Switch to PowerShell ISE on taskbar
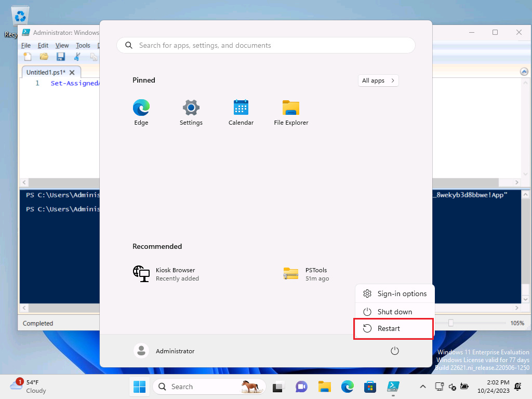 pos(393,387)
